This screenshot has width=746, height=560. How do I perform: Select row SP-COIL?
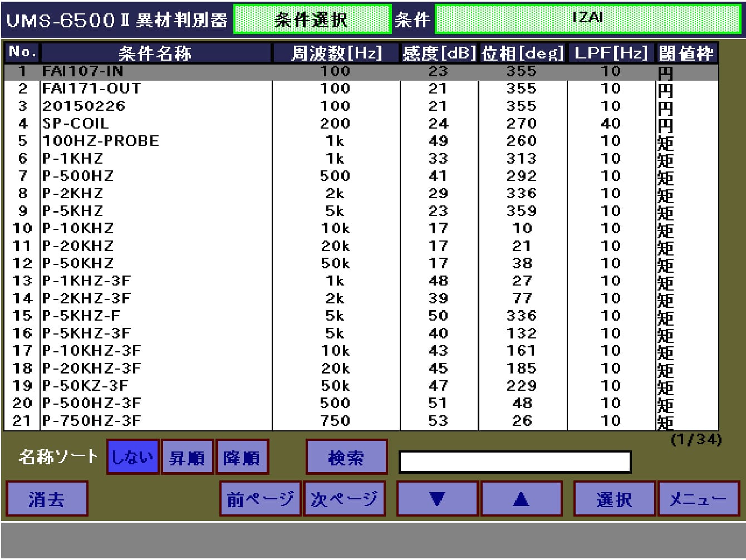pyautogui.click(x=361, y=124)
